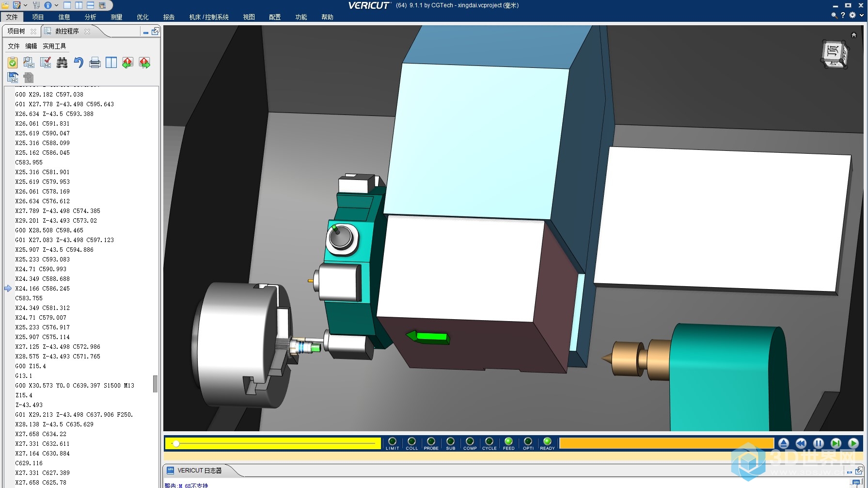Image resolution: width=868 pixels, height=488 pixels.
Task: Click the OPTI status light
Action: [528, 441]
